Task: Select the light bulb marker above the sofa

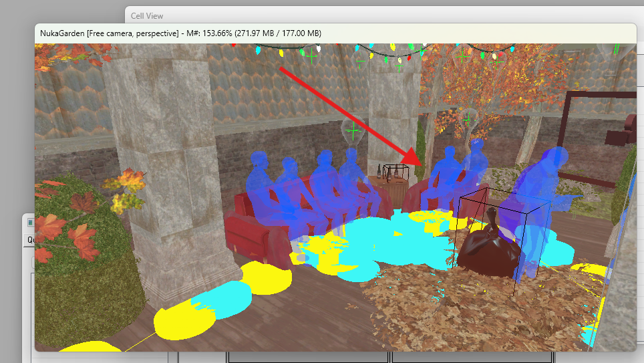Action: tap(353, 130)
